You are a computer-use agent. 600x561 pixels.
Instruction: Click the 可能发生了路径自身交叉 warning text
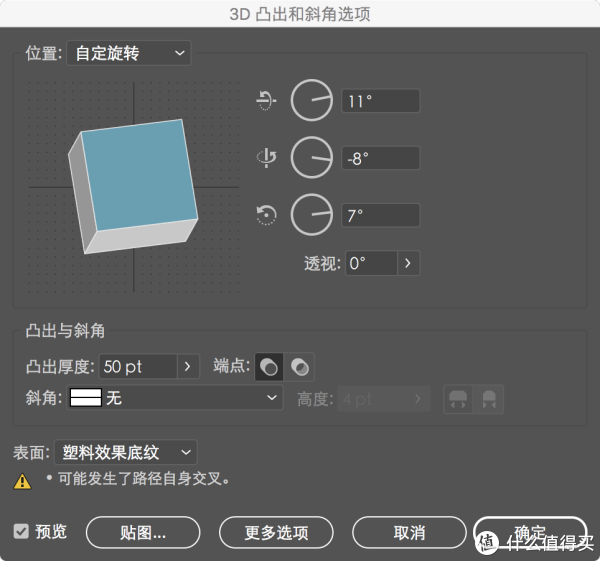[144, 478]
